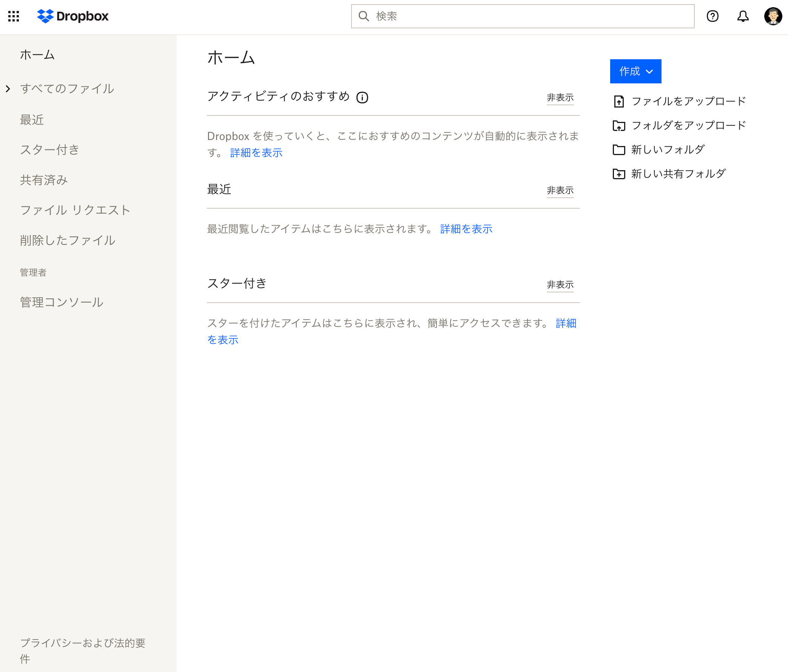
Task: Click the folder upload icon
Action: coord(619,125)
